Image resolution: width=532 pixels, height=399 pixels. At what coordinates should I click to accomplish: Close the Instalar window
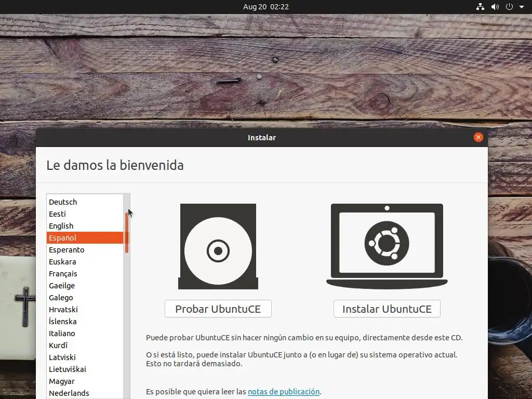click(x=478, y=137)
